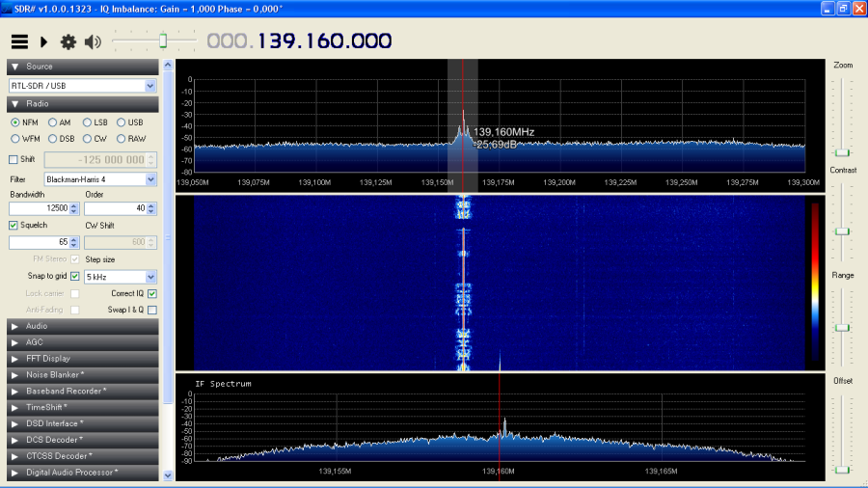Viewport: 868px width, 488px height.
Task: Adjust the Contrast slider handle
Action: (842, 231)
